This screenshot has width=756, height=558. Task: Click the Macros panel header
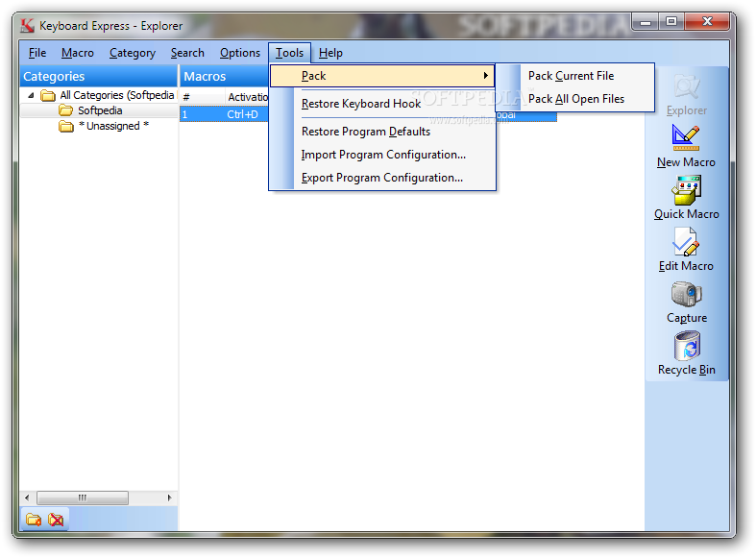225,76
